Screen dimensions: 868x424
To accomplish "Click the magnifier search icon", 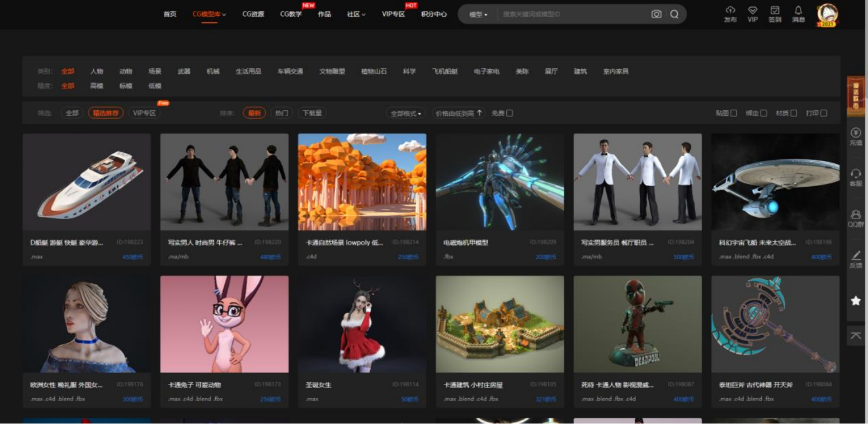I will (x=674, y=14).
